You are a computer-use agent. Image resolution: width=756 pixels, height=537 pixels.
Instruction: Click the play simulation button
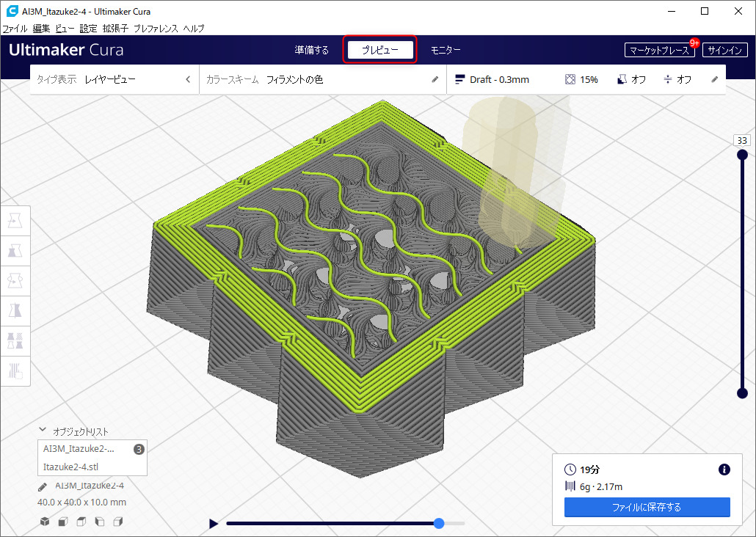214,524
